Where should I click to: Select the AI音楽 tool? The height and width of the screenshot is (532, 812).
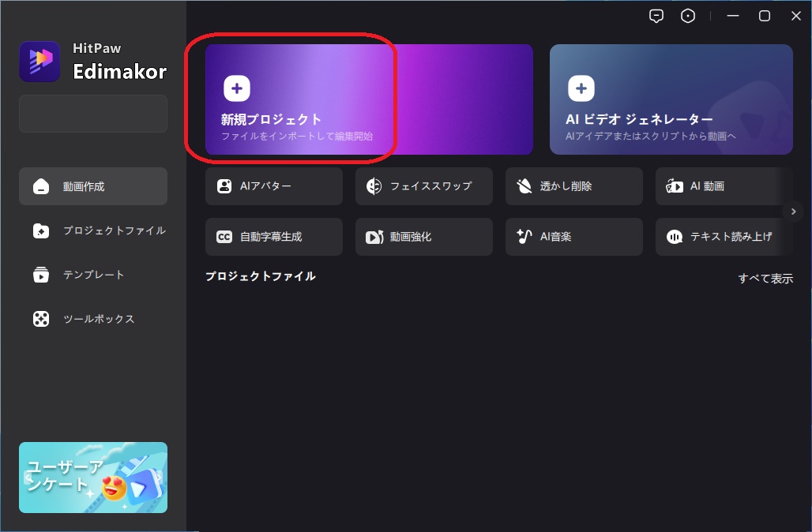pyautogui.click(x=573, y=236)
